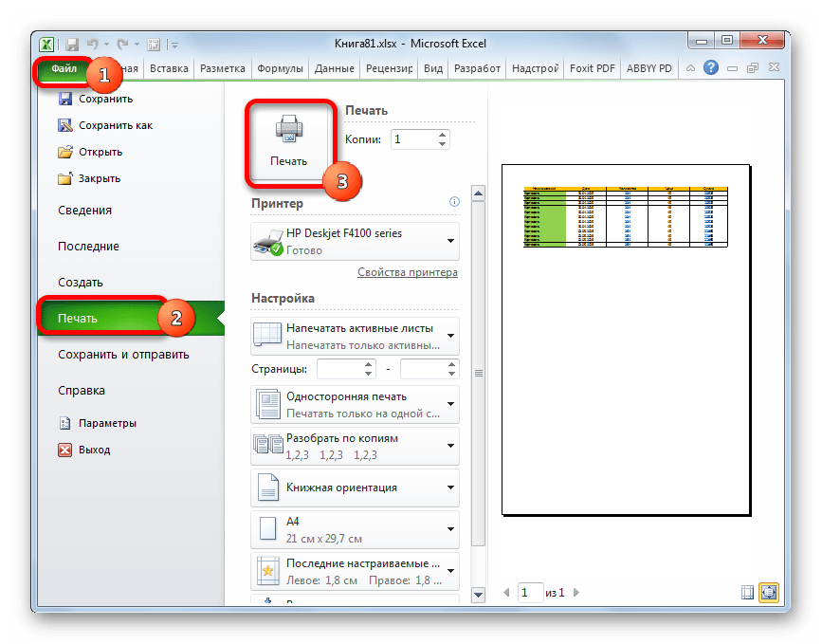Screen dimensions: 822x644
Task: Click the Параметры options icon
Action: [65, 423]
